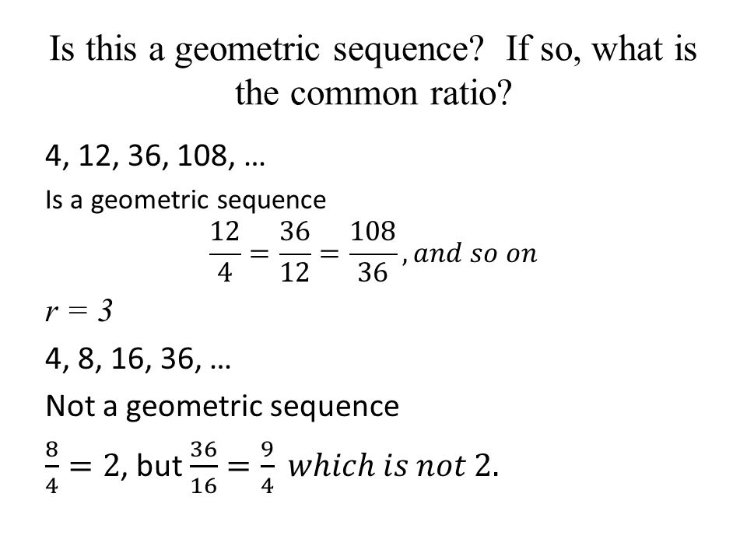Click 'Not a geometric sequence' text
Viewport: 747px width, 560px height.
(x=222, y=407)
